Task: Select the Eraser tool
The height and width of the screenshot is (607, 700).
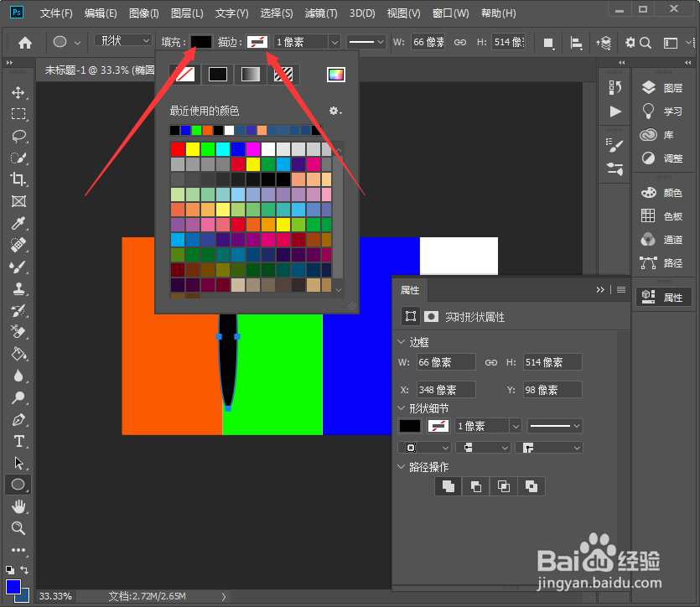Action: [18, 332]
